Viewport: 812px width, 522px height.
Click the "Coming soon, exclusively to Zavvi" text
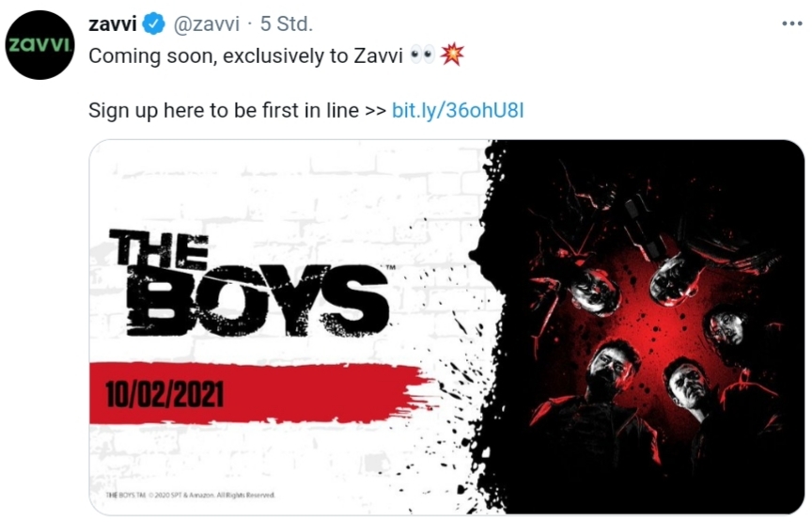[x=246, y=55]
